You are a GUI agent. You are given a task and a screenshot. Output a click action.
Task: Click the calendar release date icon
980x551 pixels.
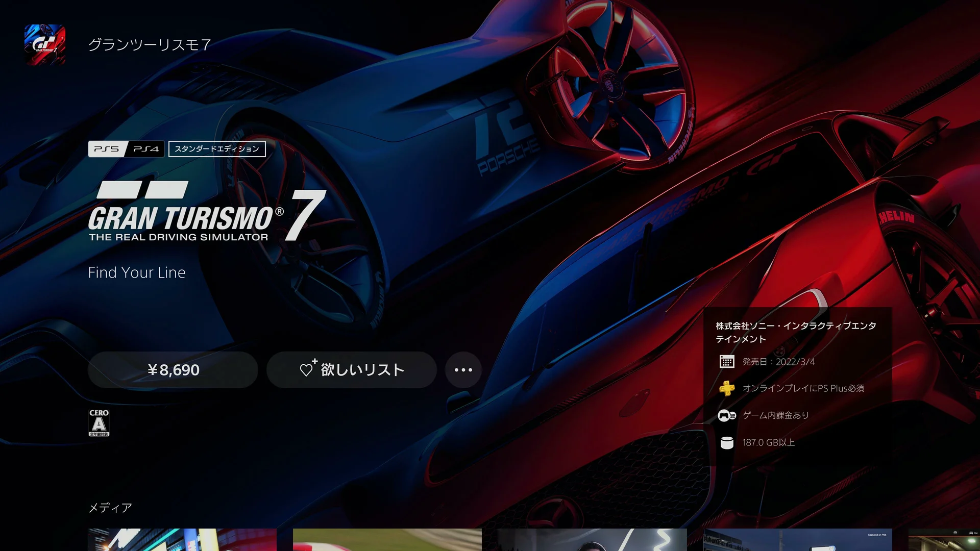[727, 362]
